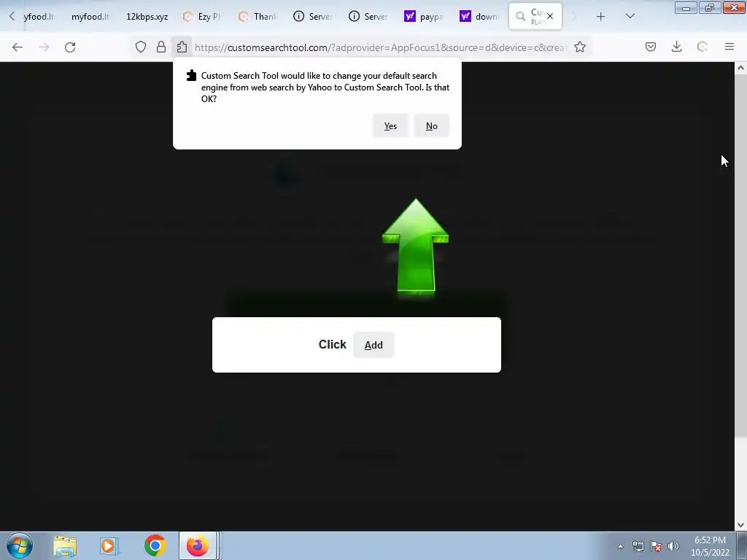
Task: Click the puzzle-piece icon in the prompt
Action: coord(191,76)
